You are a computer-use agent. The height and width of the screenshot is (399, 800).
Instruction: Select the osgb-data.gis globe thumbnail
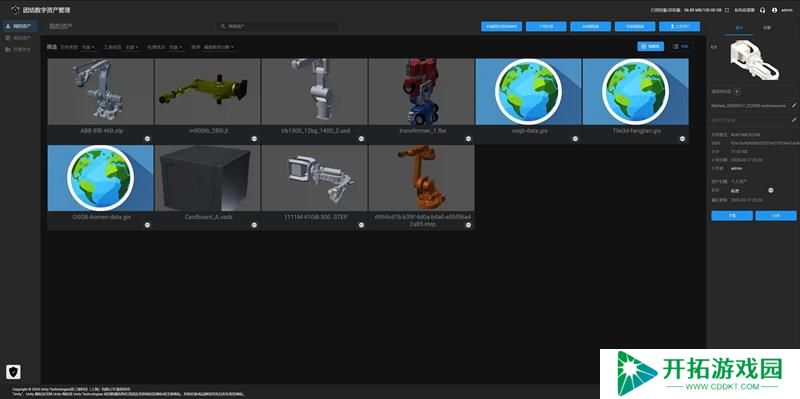[x=528, y=92]
